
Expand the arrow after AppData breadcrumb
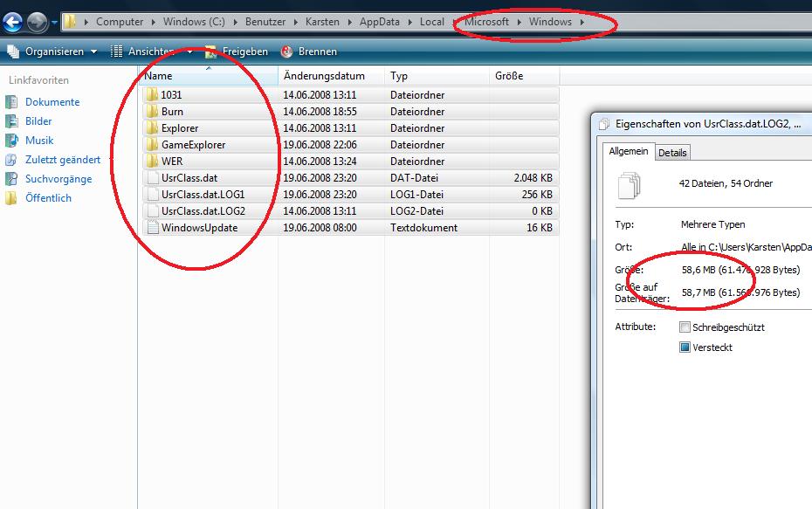pos(410,23)
